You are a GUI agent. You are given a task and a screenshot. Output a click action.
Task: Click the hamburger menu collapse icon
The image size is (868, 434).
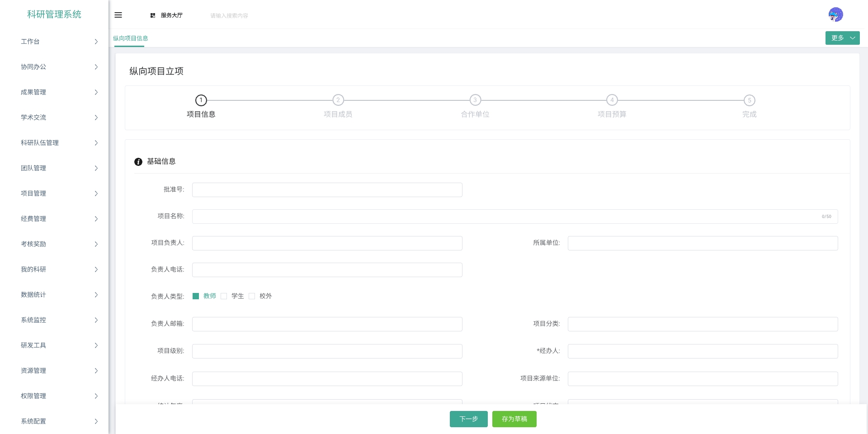[x=118, y=15]
